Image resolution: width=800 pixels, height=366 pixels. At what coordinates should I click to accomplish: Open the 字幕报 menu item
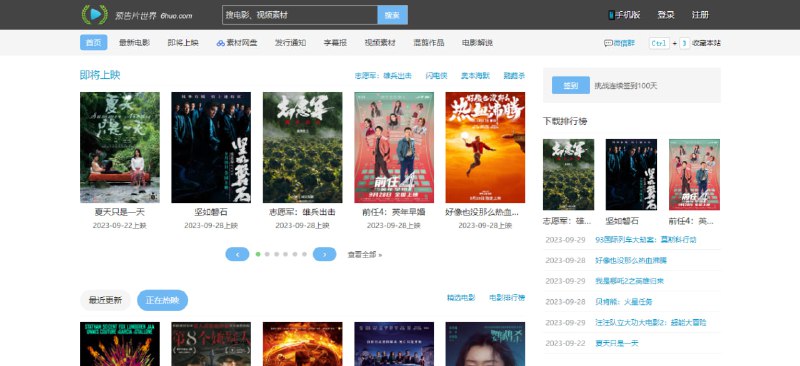[335, 43]
